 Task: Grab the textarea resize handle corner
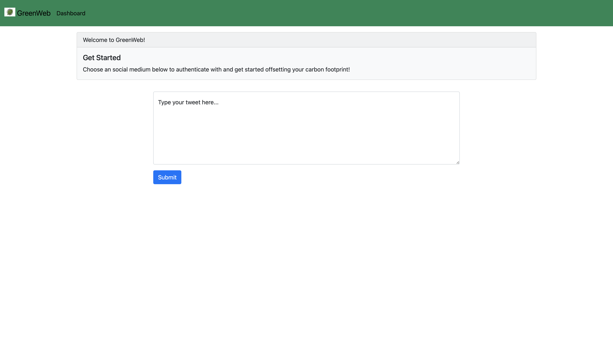point(457,162)
